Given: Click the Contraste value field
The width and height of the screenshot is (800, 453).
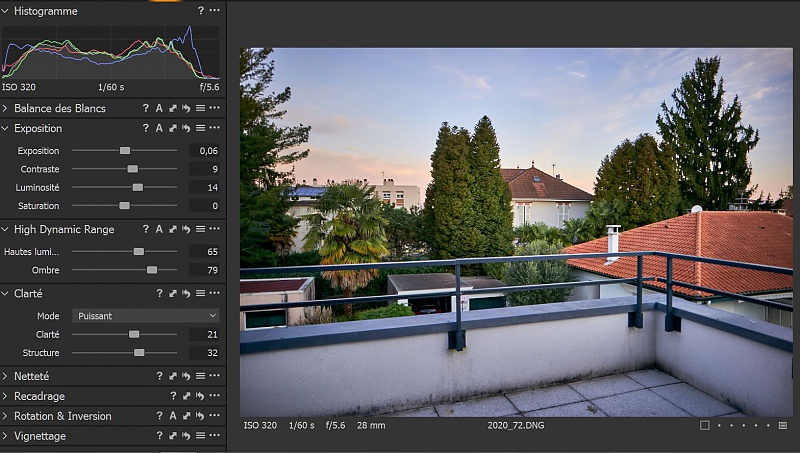Looking at the screenshot, I should point(204,169).
